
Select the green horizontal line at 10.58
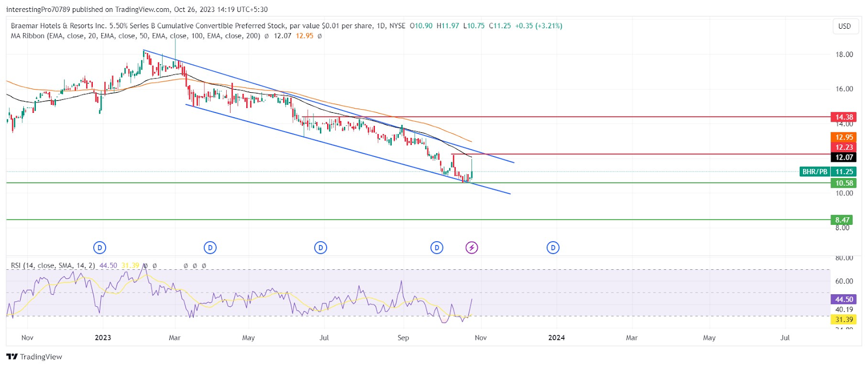418,183
